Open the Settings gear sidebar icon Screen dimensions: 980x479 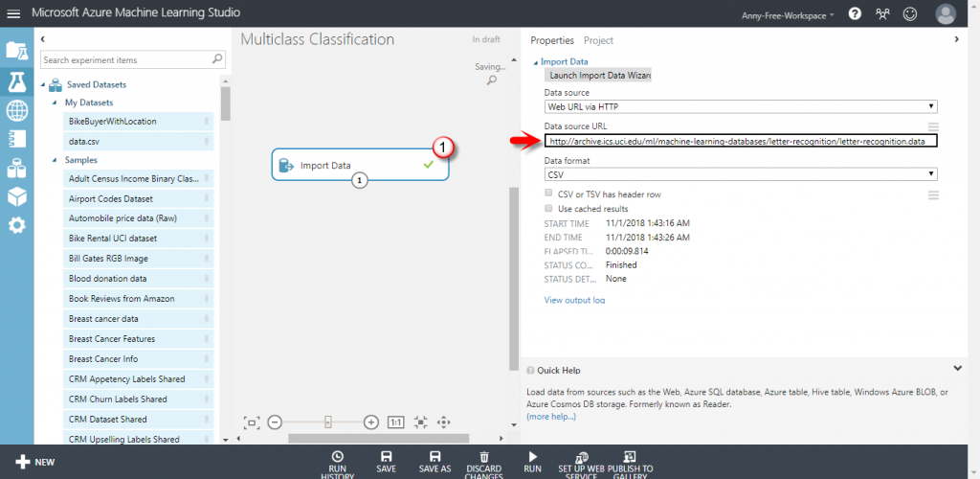point(17,225)
